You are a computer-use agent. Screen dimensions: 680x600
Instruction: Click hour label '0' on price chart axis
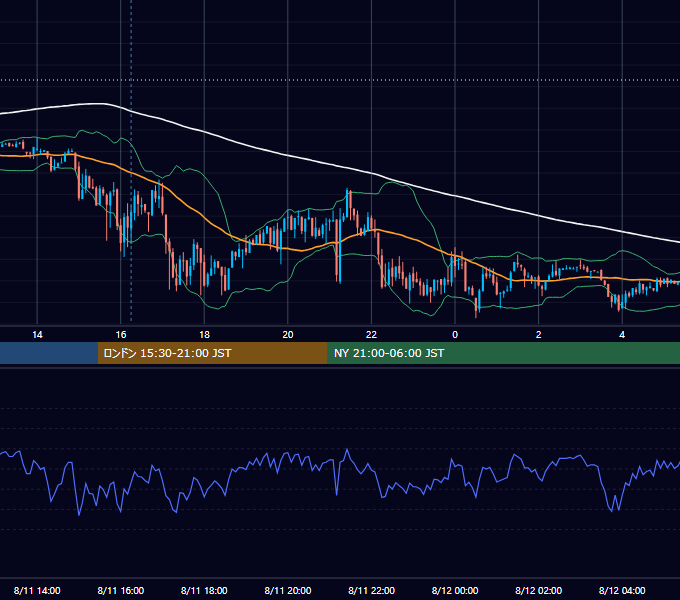click(455, 335)
